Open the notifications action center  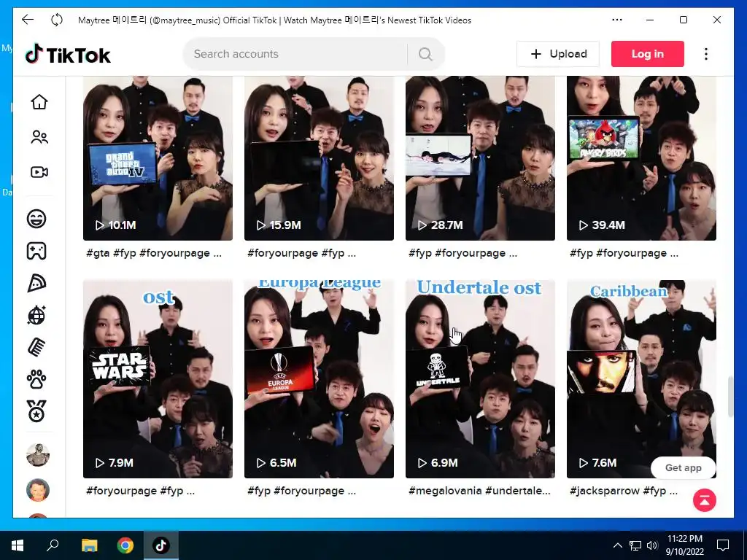point(723,545)
